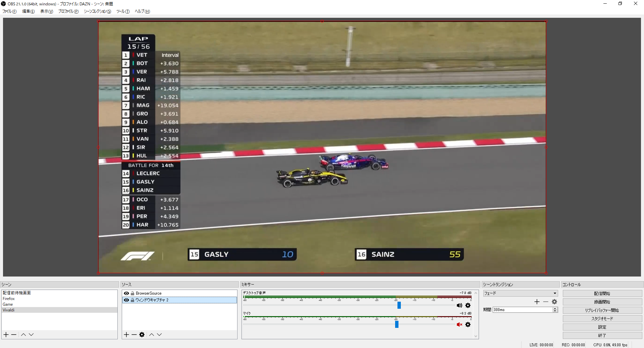Adjust desktop audio volume slider
Screen dimensions: 644x348
point(399,305)
